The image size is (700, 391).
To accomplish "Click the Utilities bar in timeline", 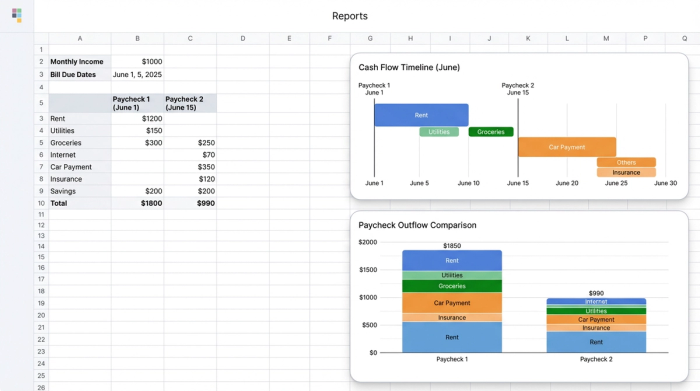I will click(439, 132).
